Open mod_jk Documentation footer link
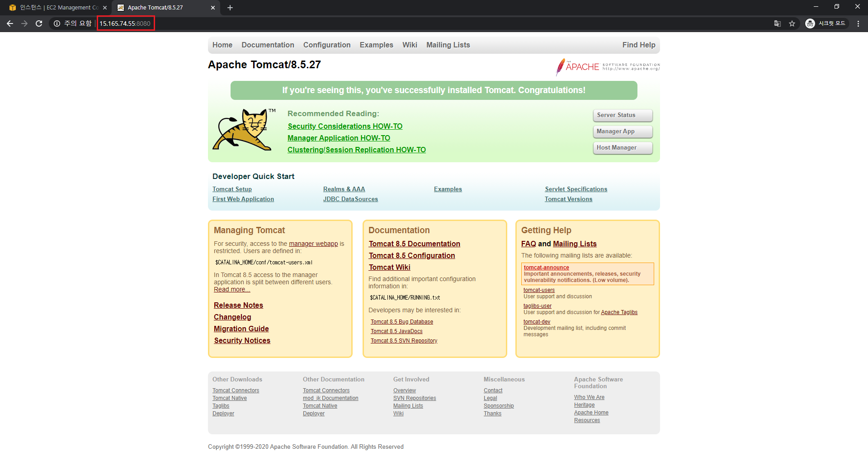This screenshot has height=470, width=868. click(x=330, y=398)
